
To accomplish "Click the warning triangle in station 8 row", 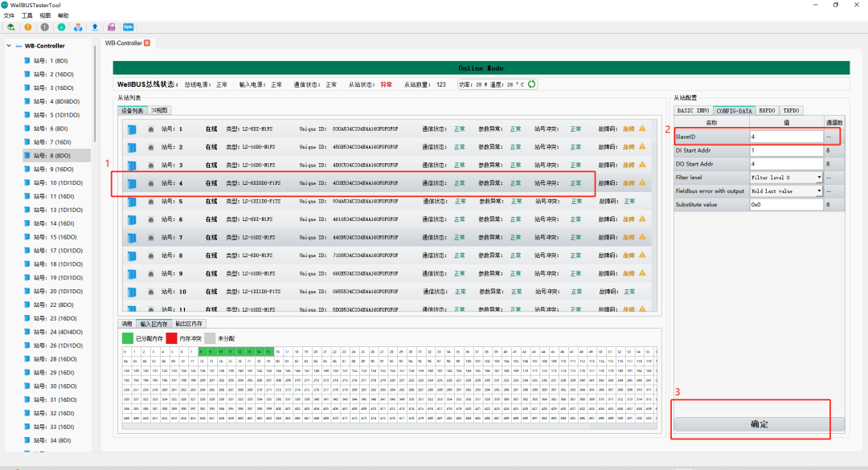I will 642,255.
